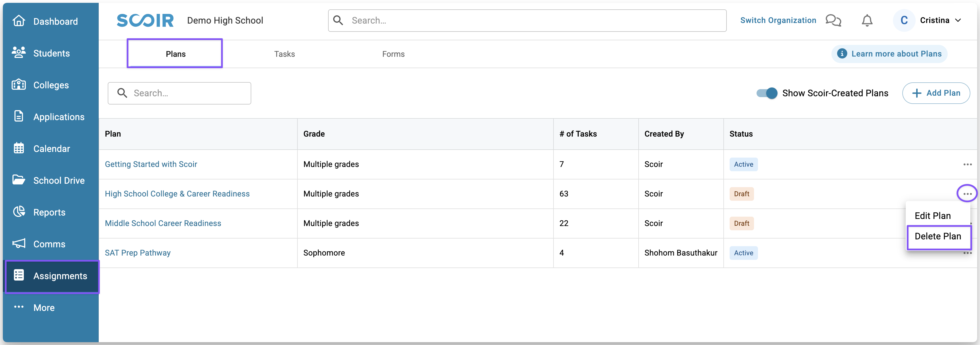The height and width of the screenshot is (345, 980).
Task: Click the Add Plan button
Action: click(936, 93)
